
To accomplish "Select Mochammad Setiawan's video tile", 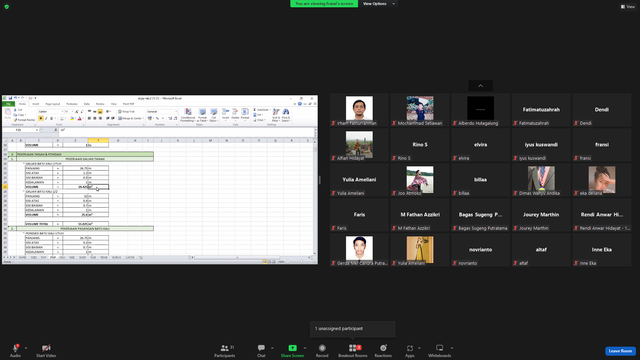I will coord(420,110).
